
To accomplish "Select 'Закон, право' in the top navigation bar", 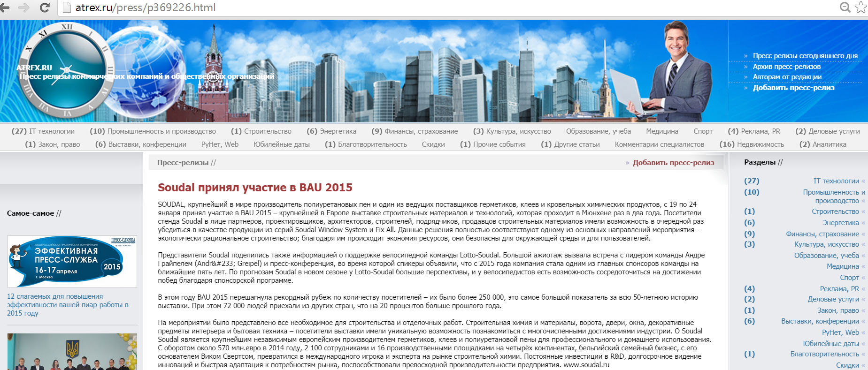I will click(59, 144).
